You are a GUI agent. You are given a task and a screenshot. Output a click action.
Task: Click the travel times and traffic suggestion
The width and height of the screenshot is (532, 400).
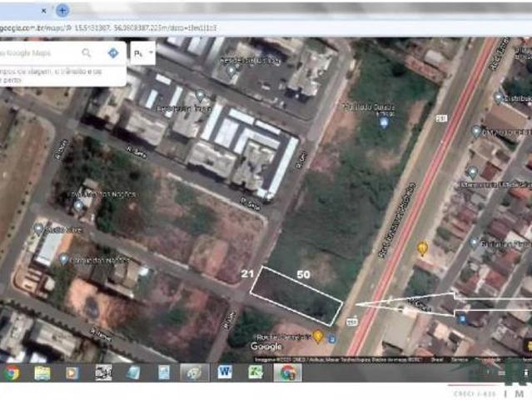51,76
